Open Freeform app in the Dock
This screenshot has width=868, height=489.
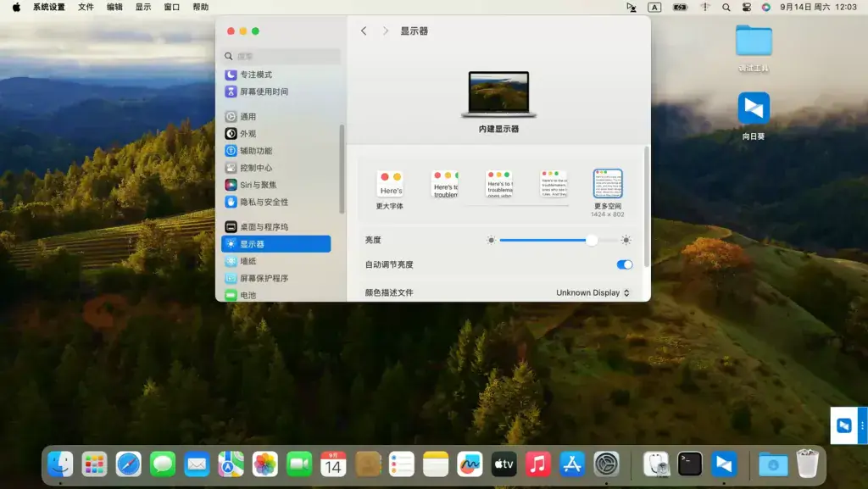point(470,464)
